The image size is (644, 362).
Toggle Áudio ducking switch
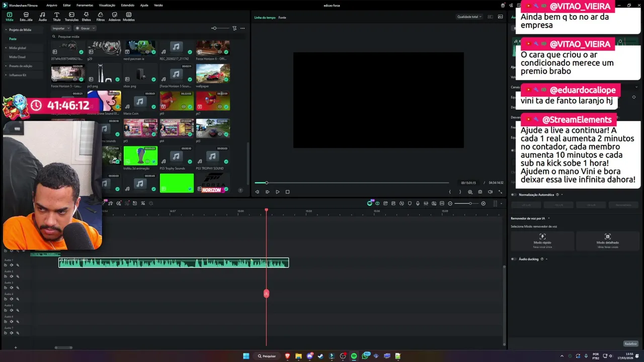point(514,259)
